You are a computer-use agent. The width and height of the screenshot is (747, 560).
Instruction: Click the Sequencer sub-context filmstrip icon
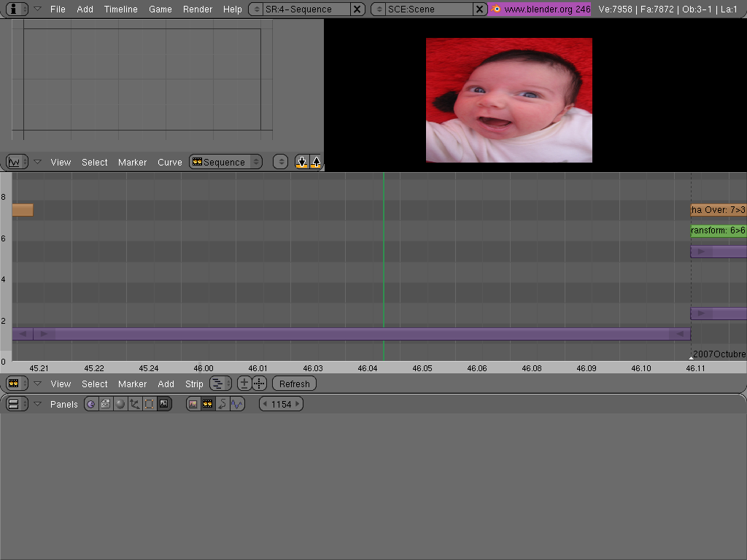point(208,404)
